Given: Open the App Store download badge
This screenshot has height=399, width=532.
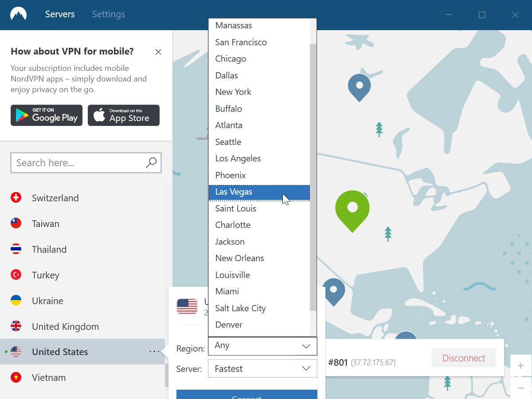Looking at the screenshot, I should 123,115.
